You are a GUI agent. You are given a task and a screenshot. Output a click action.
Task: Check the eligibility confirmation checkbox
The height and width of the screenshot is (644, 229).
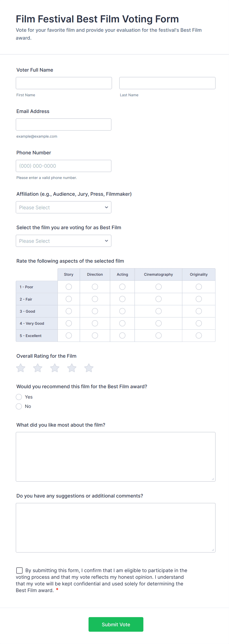tap(19, 570)
